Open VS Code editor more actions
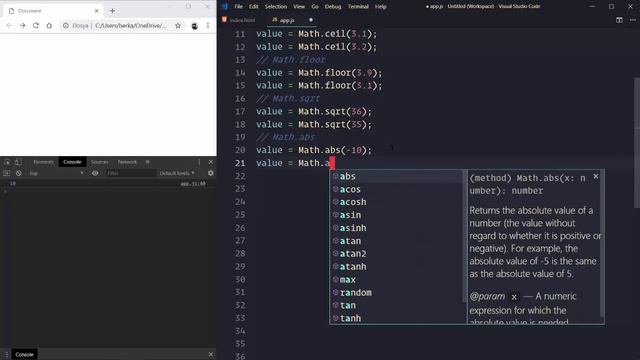Image resolution: width=640 pixels, height=360 pixels. click(x=633, y=20)
